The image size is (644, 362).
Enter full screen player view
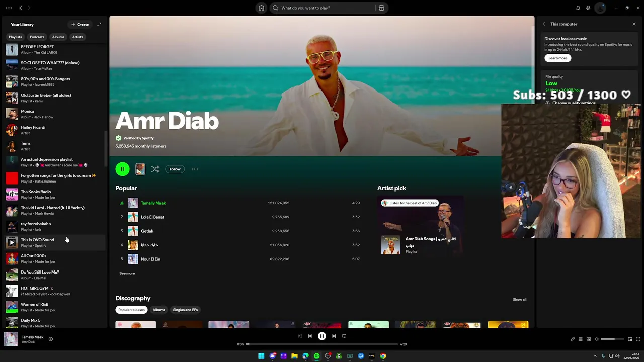pyautogui.click(x=638, y=339)
